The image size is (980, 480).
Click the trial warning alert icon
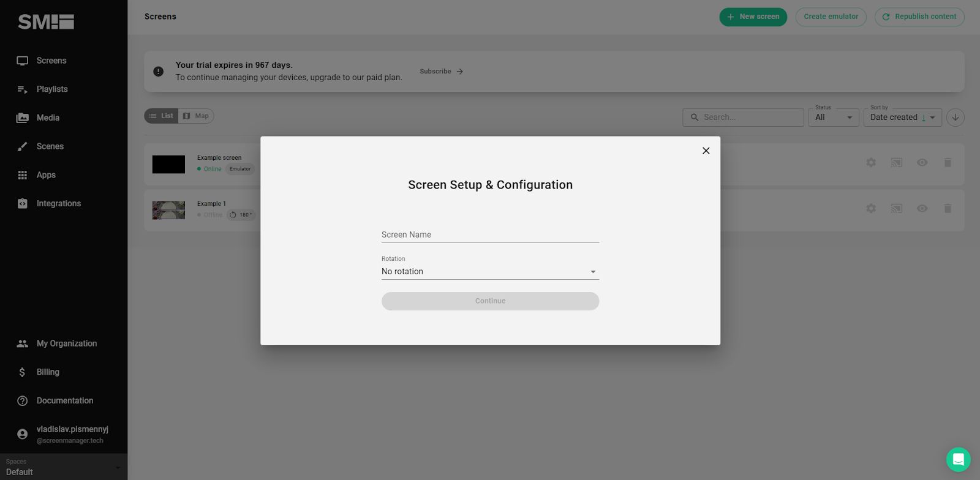point(159,72)
